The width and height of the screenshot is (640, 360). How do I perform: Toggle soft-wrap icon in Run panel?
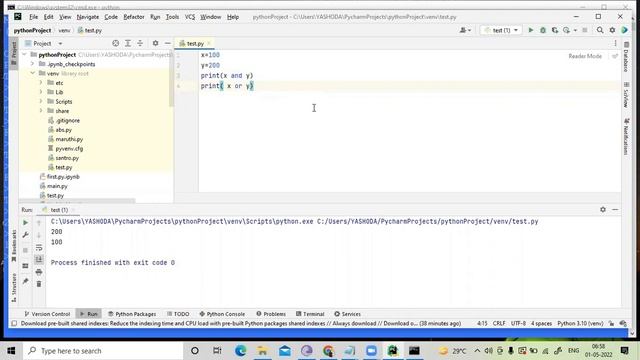point(39,248)
